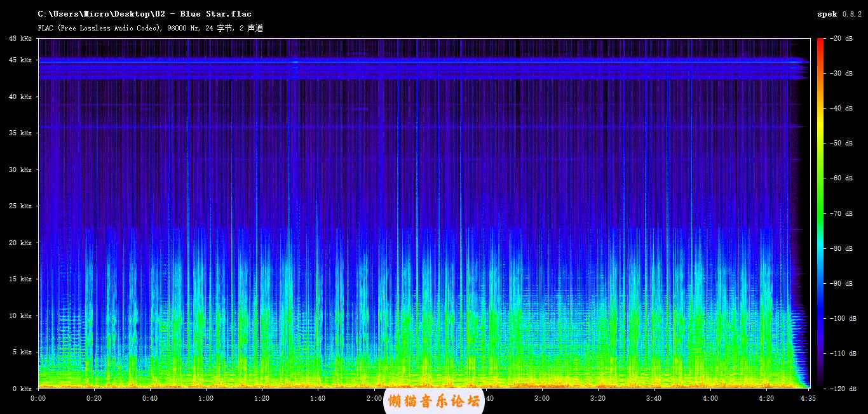
Task: Select the 5 kHz frequency label
Action: [x=22, y=352]
